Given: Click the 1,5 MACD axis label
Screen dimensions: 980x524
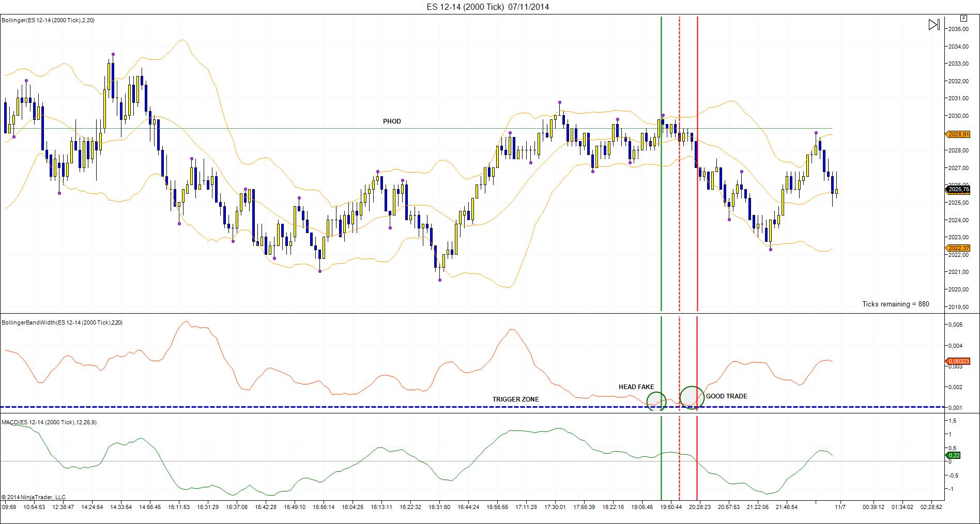Looking at the screenshot, I should tap(952, 421).
